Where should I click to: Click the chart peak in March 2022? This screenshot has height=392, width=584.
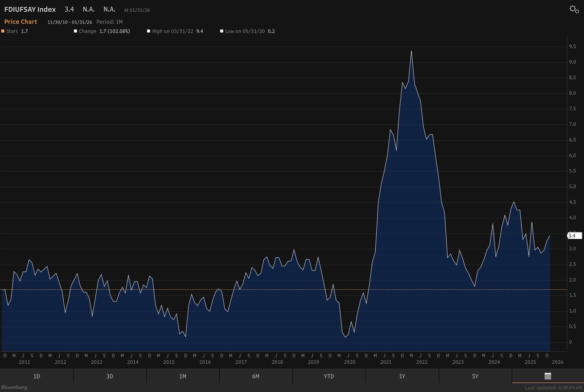click(412, 51)
